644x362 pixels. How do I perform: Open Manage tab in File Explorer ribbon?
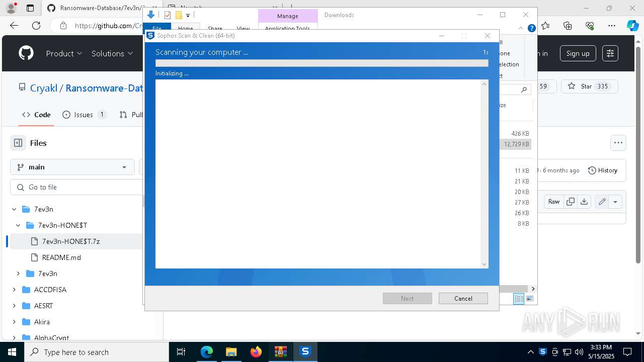[x=288, y=16]
